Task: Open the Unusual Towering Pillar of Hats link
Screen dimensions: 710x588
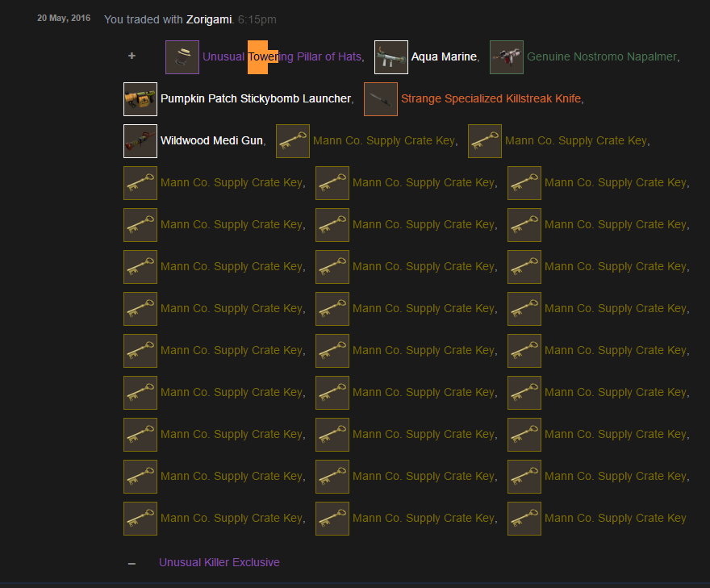Action: coord(282,56)
